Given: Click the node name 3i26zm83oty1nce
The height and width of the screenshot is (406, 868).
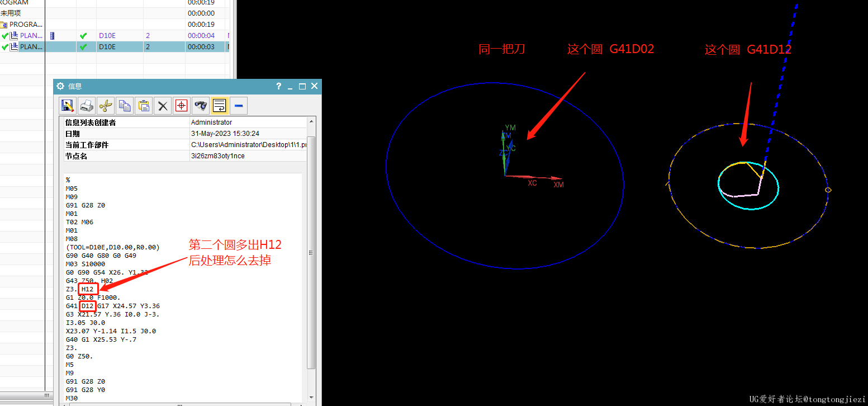Looking at the screenshot, I should pyautogui.click(x=218, y=156).
